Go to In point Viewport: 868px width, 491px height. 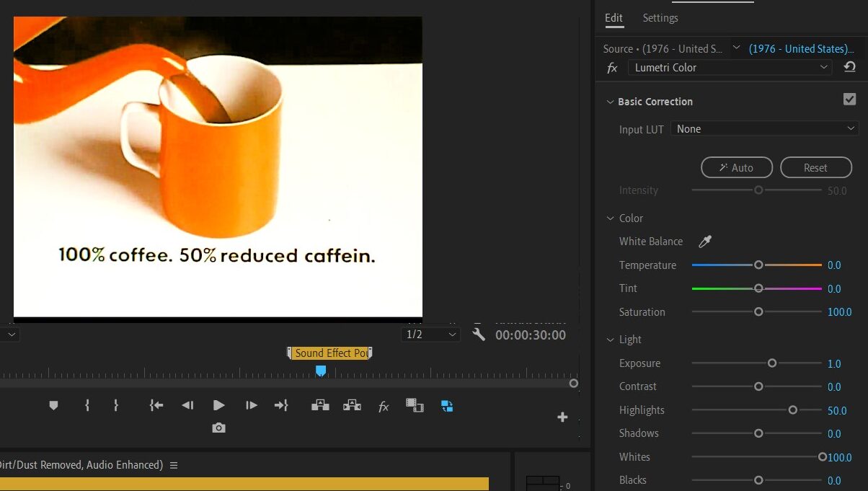pos(156,406)
